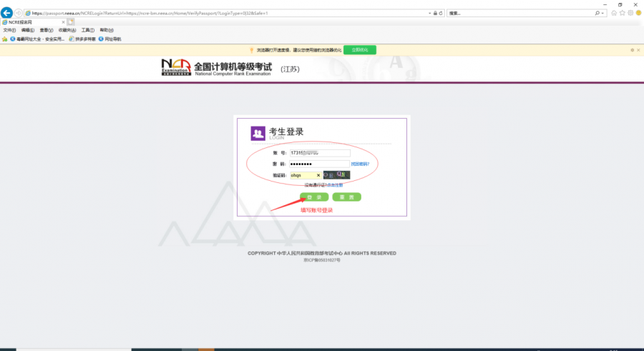Open the browser home icon
The width and height of the screenshot is (644, 351).
(613, 13)
